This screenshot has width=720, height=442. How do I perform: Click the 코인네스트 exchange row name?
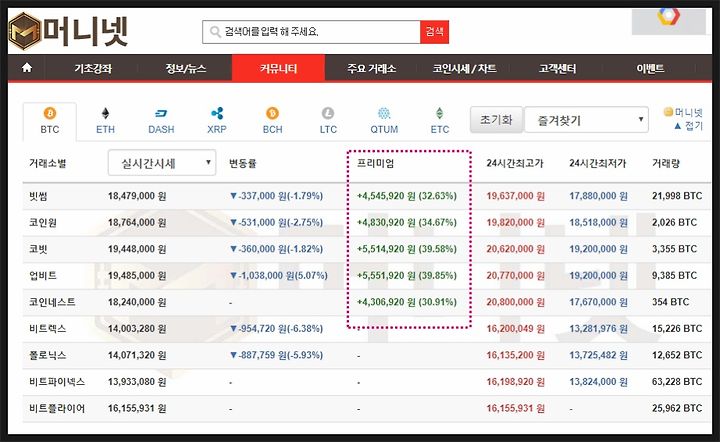coord(52,302)
